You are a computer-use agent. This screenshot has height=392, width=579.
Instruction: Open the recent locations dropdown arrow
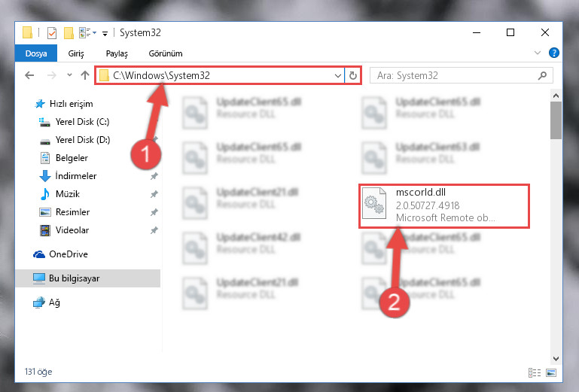pos(69,75)
